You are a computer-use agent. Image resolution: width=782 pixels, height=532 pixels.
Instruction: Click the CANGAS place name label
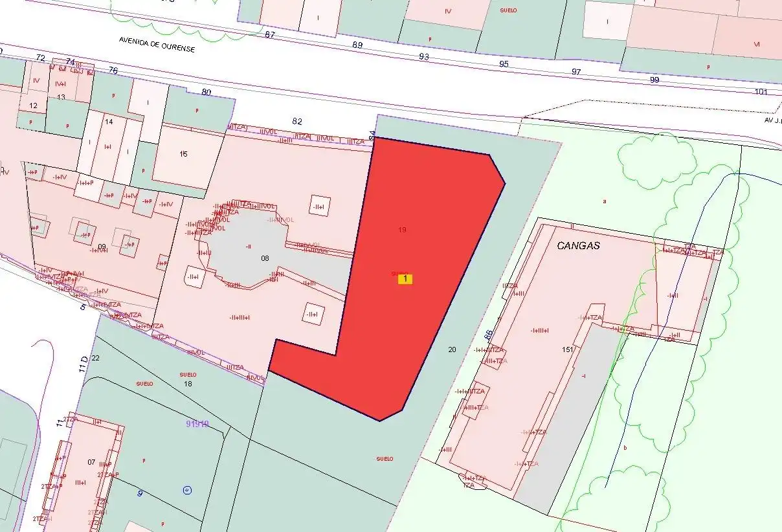pyautogui.click(x=578, y=246)
